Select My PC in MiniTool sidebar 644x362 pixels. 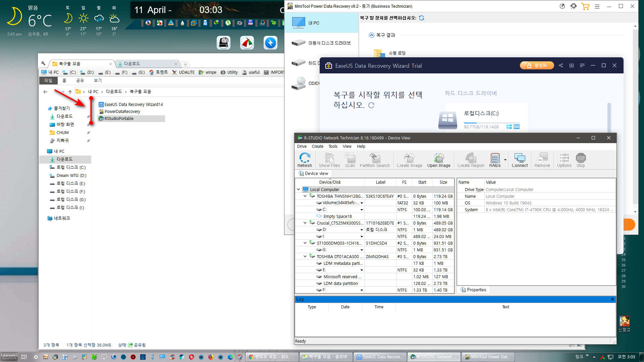click(321, 23)
